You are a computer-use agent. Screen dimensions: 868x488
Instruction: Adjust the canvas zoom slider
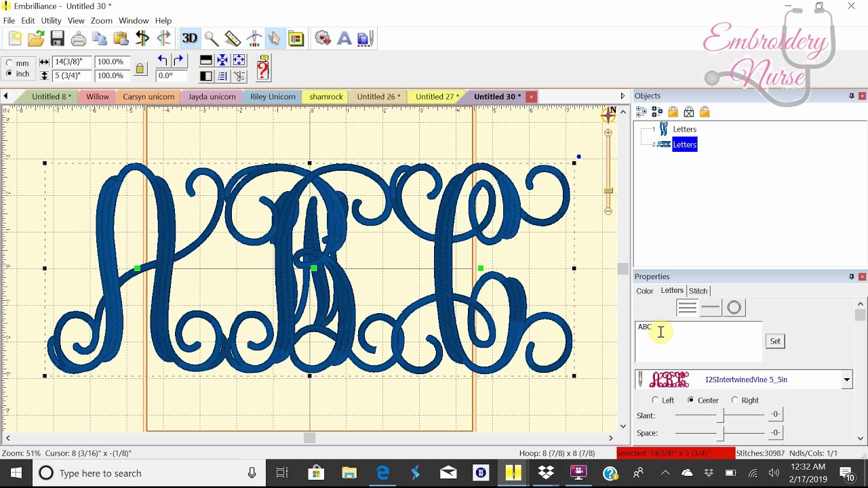click(608, 190)
